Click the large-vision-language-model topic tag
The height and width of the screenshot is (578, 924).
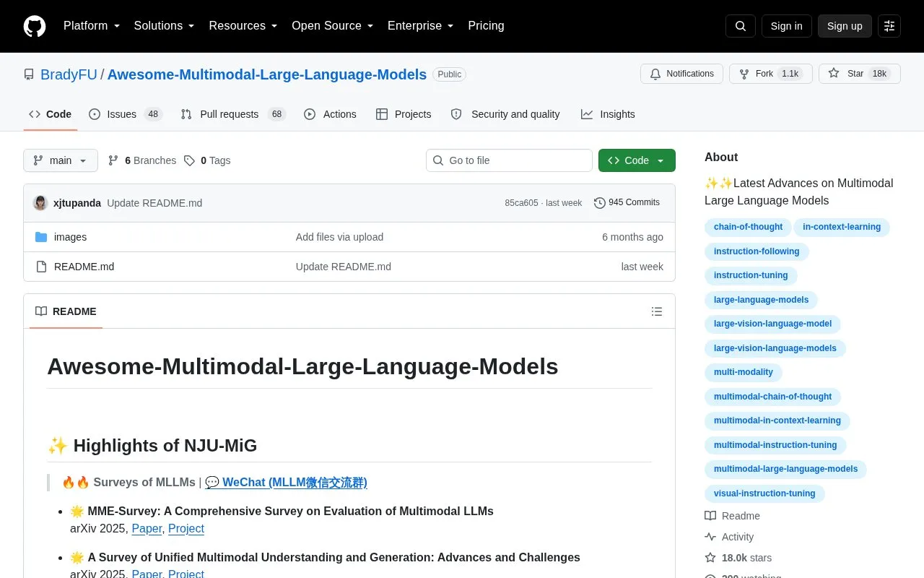(772, 324)
